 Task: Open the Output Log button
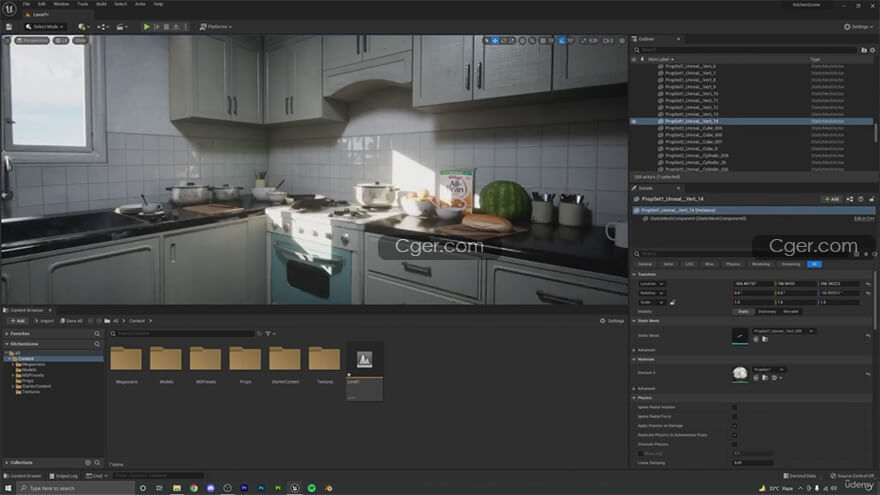tap(63, 476)
